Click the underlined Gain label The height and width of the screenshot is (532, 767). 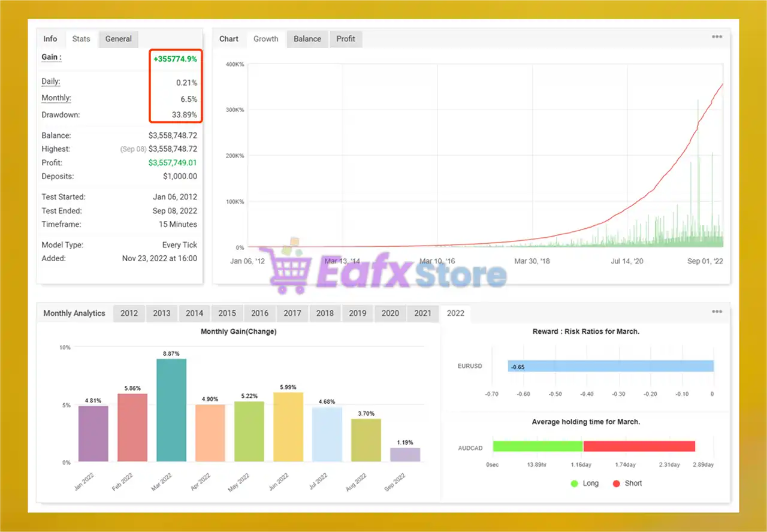[x=51, y=57]
